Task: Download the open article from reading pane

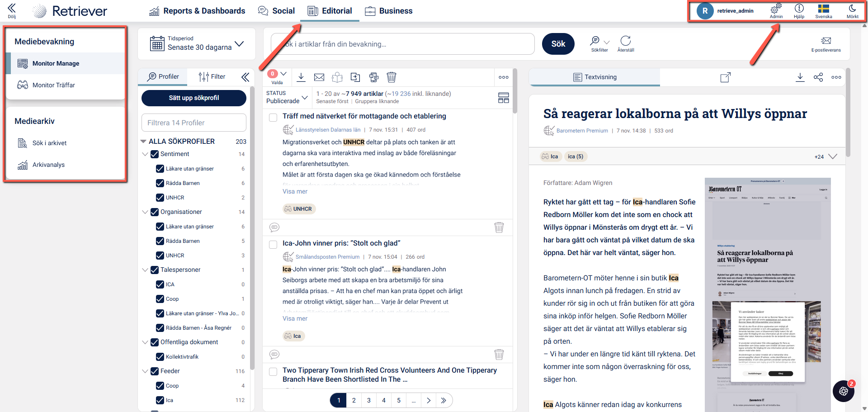Action: [x=800, y=77]
